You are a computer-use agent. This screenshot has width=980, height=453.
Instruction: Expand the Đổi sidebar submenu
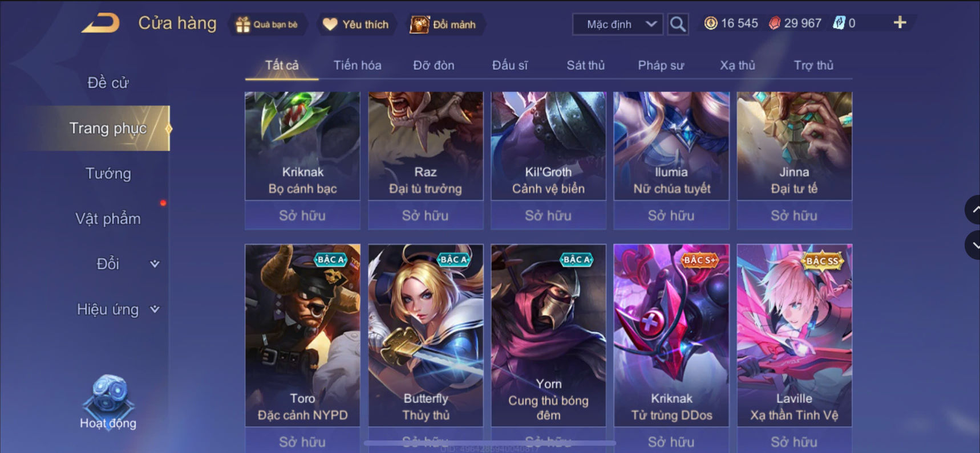click(x=155, y=264)
